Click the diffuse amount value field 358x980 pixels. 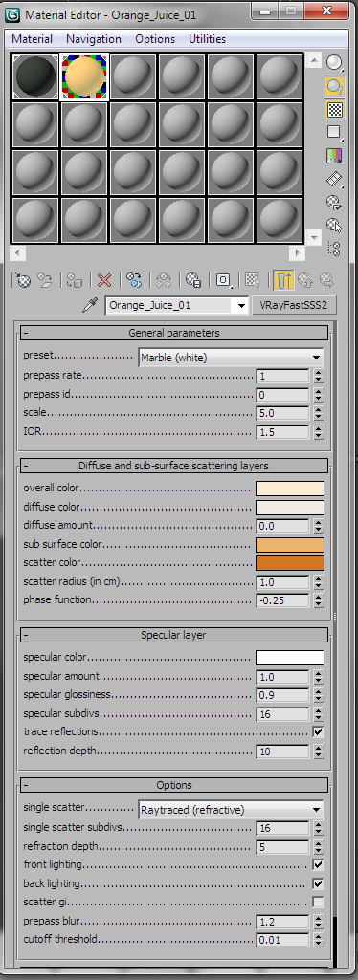tap(283, 526)
